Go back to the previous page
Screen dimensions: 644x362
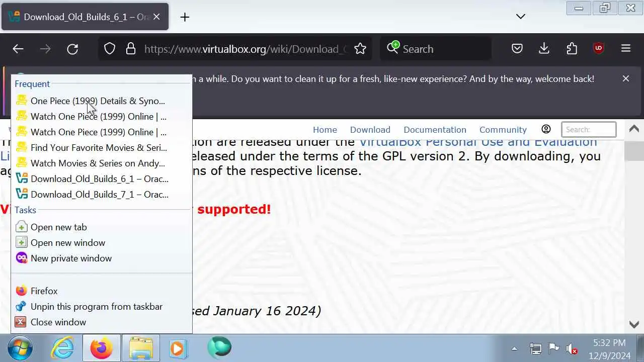(x=18, y=49)
